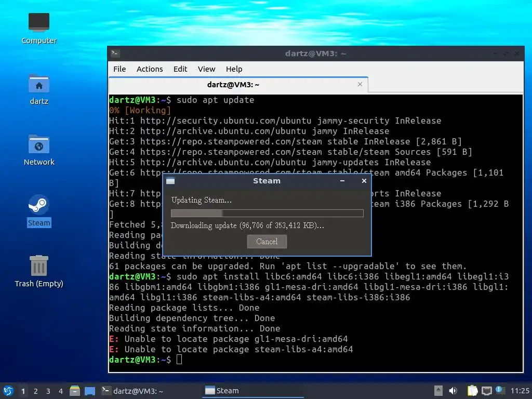Select the Steam desktop shortcut
The width and height of the screenshot is (532, 399).
click(38, 211)
